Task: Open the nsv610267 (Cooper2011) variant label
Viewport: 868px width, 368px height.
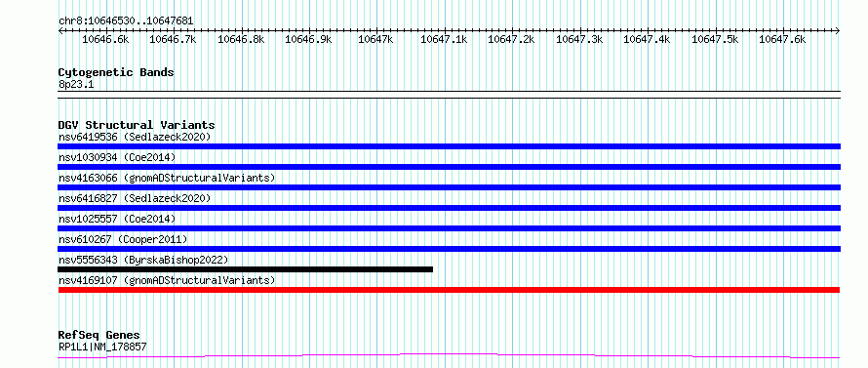Action: [x=123, y=239]
